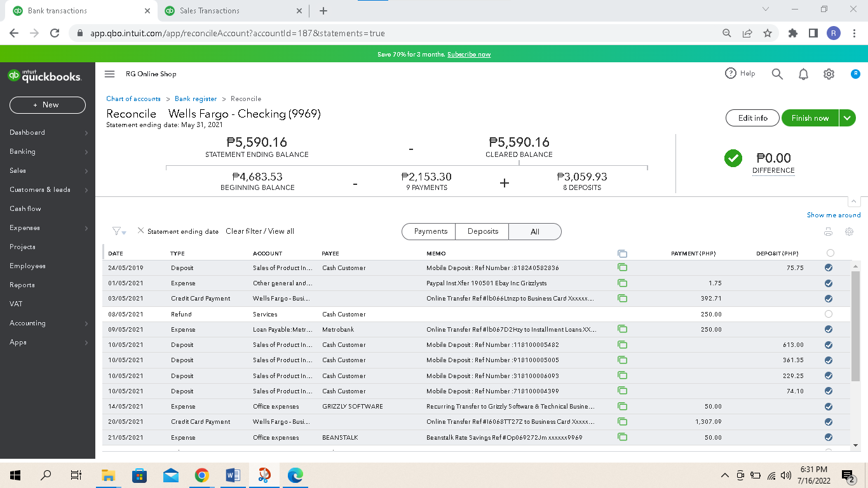Open table settings gear icon above the table

pyautogui.click(x=849, y=232)
